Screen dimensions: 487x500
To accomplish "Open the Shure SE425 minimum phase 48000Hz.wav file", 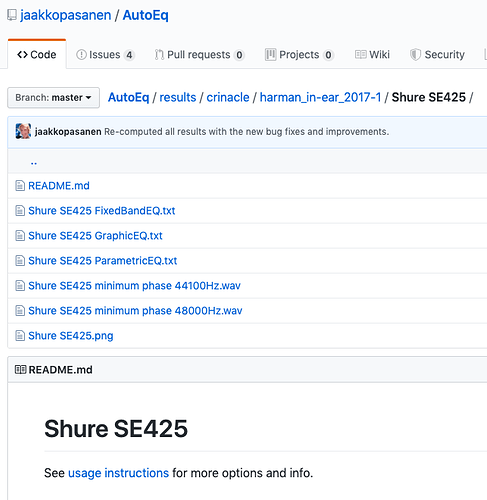I will click(135, 311).
